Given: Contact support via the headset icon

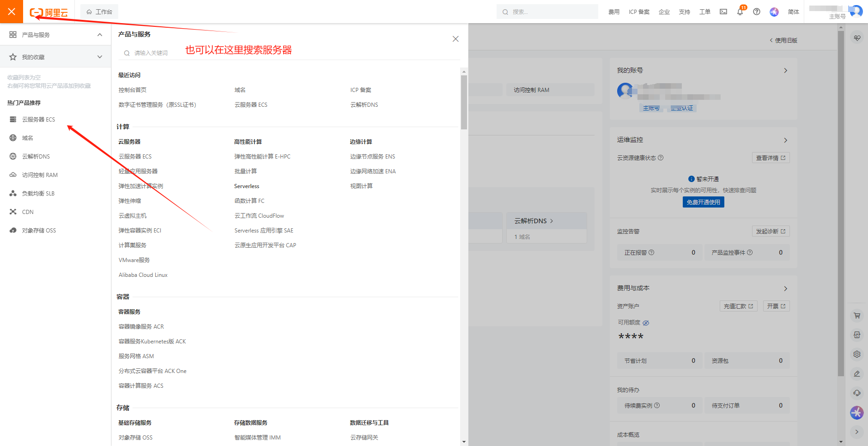Looking at the screenshot, I should 857,393.
